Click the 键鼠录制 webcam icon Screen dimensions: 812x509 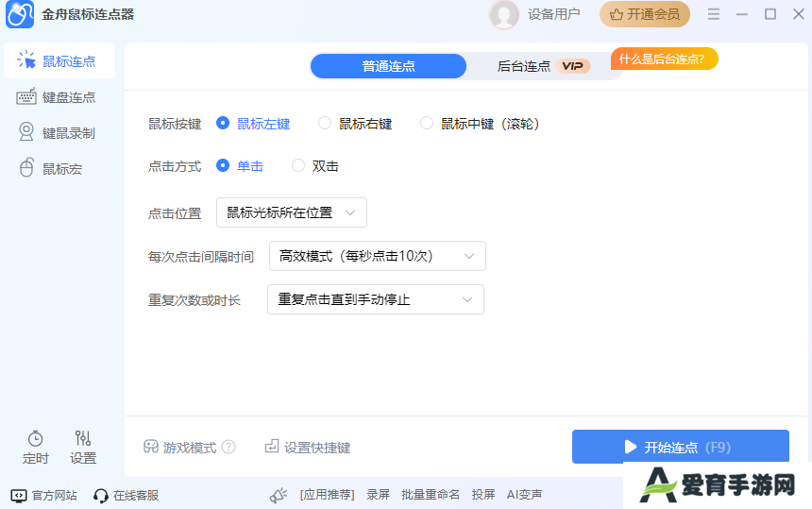(x=26, y=132)
